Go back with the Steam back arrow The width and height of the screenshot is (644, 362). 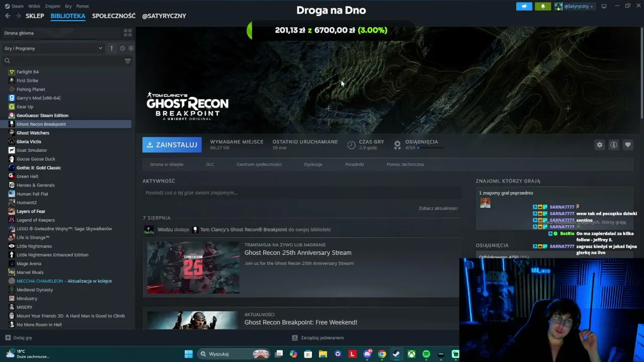click(8, 16)
